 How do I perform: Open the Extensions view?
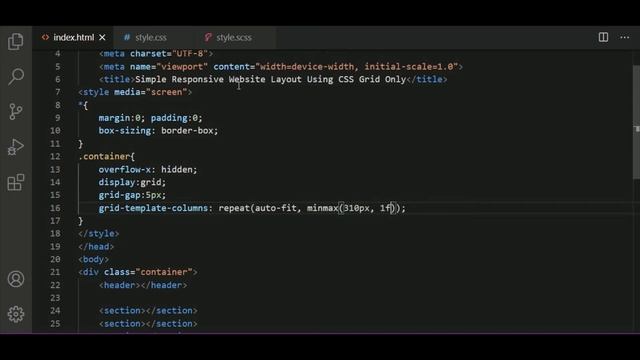point(16,182)
